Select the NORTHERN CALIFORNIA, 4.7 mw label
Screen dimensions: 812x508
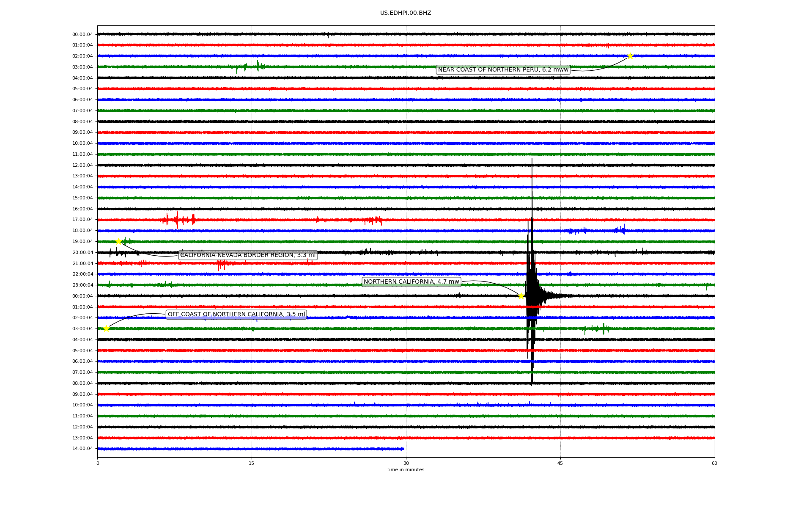[x=411, y=282]
